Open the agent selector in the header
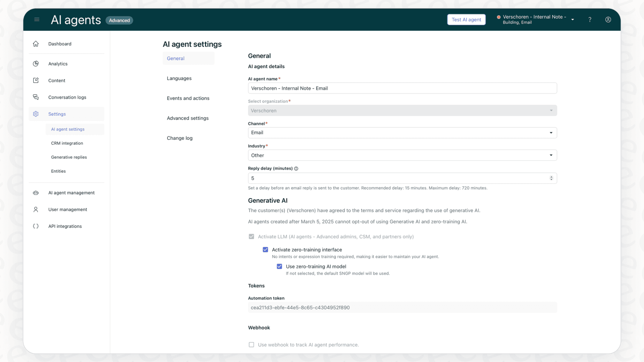644x362 pixels. point(573,19)
